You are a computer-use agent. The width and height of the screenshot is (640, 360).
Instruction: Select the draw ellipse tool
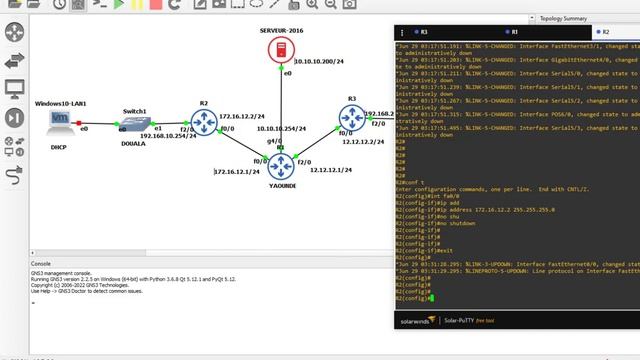click(x=256, y=4)
